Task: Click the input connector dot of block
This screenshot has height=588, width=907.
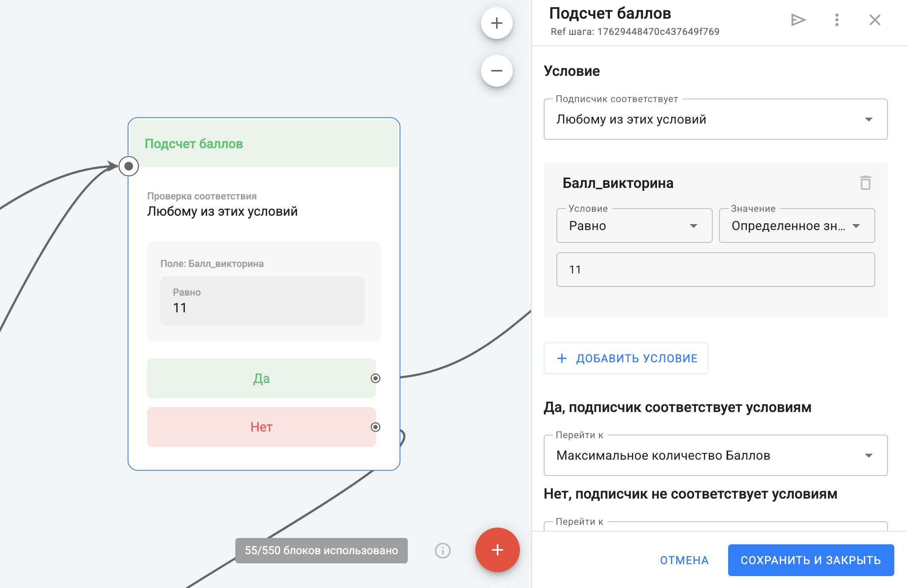Action: pos(129,166)
